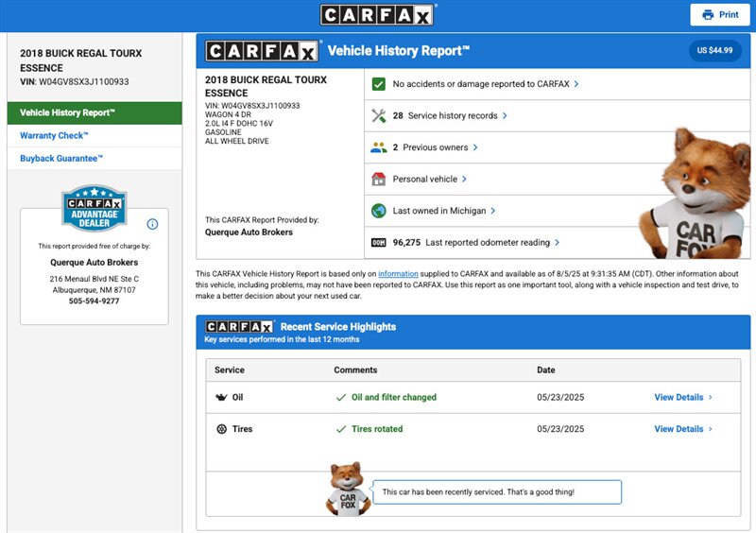Click the US $44.99 price pill
Viewport: 756px width, 533px height.
[714, 50]
